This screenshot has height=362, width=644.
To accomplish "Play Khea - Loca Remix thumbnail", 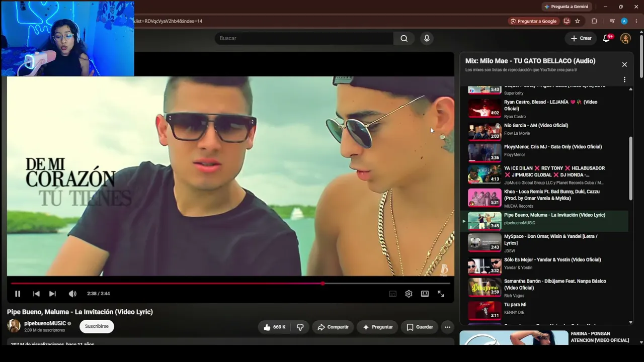I will (x=485, y=198).
